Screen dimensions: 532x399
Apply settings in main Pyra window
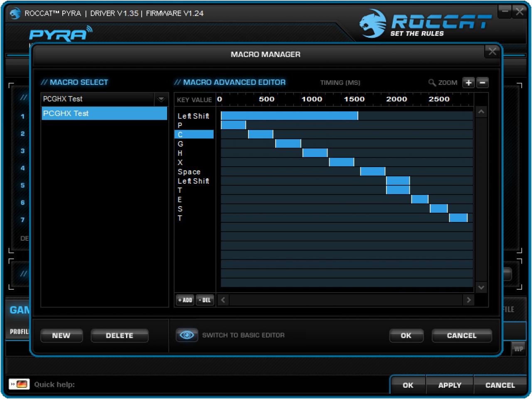[x=450, y=385]
